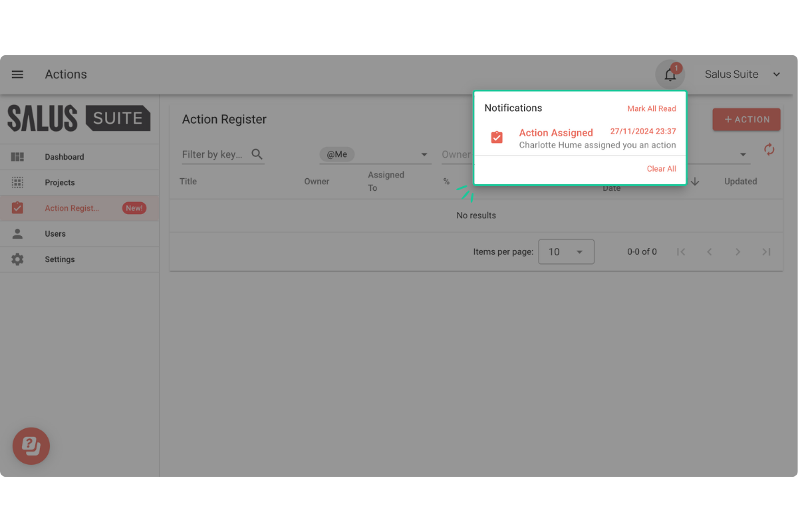Screen dimensions: 798x532
Task: Open the help chat bubble icon
Action: 31,445
